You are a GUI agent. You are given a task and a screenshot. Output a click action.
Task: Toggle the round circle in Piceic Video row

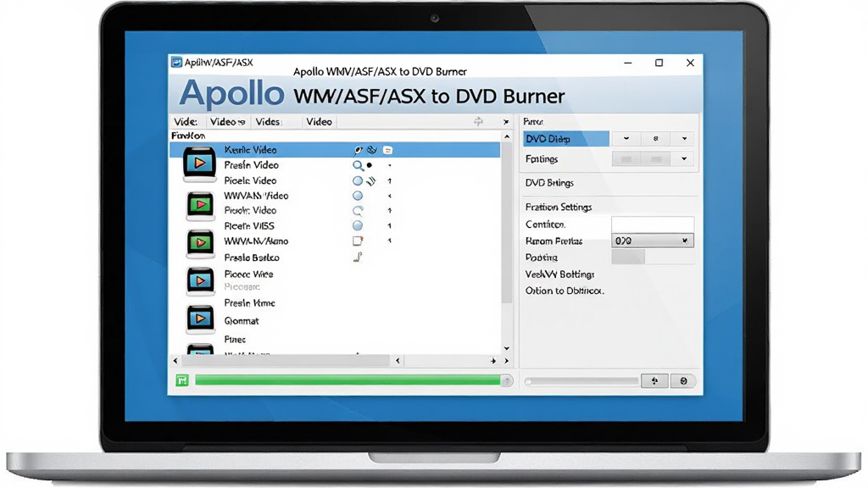[358, 181]
